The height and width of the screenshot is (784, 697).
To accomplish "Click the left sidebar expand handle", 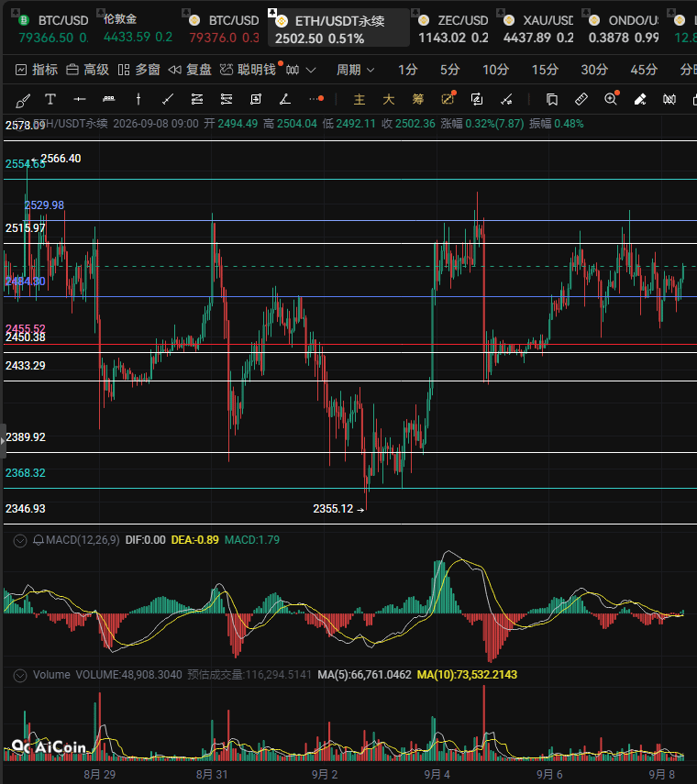I will pos(3,441).
